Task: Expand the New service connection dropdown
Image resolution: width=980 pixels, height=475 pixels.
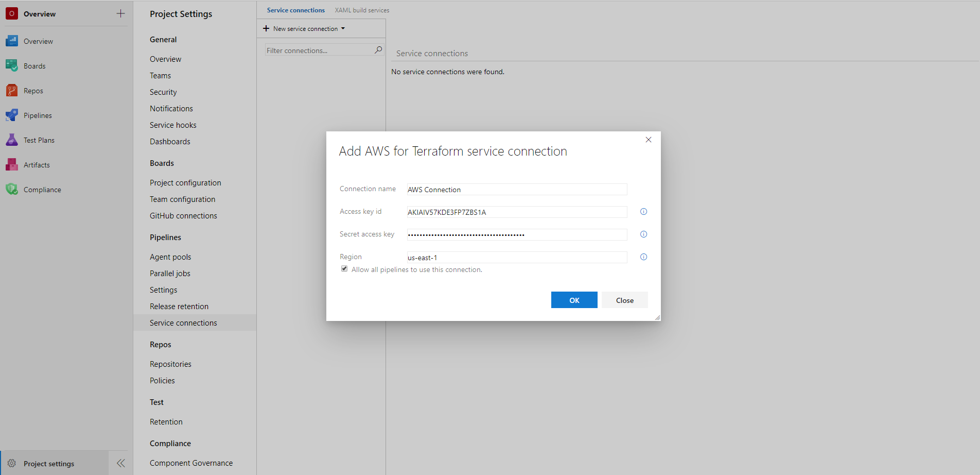Action: click(343, 28)
